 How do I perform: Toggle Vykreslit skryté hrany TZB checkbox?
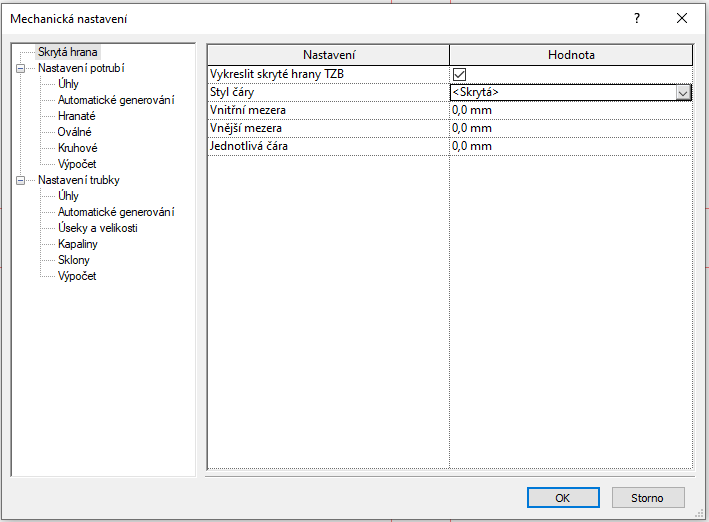(x=460, y=74)
